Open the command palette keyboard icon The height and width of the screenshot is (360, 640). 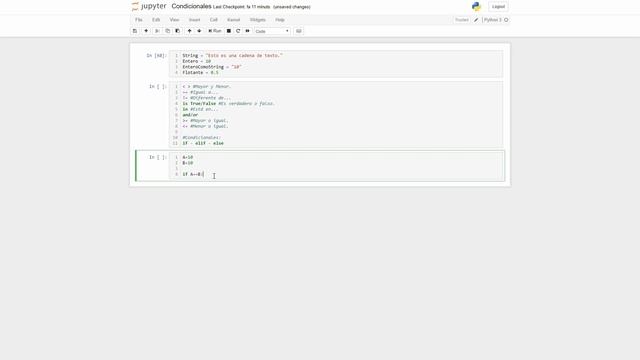(x=298, y=31)
